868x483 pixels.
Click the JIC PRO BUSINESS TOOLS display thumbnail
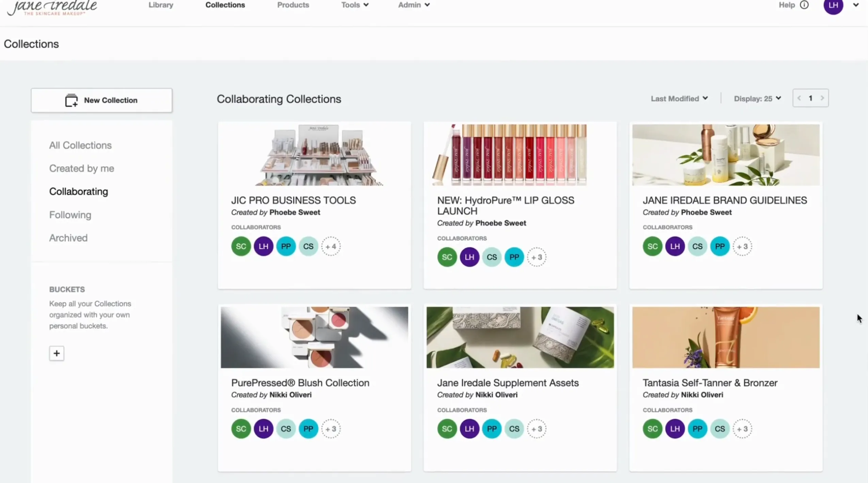(x=315, y=155)
